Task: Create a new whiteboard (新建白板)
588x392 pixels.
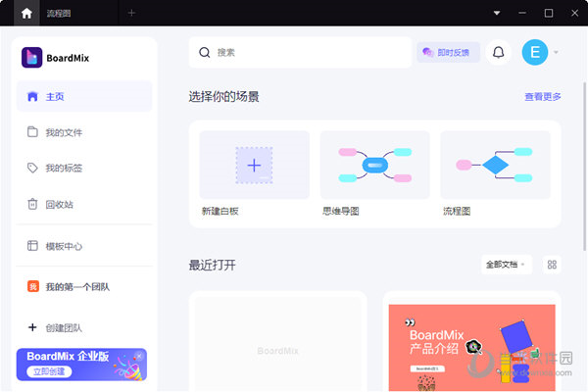Action: pyautogui.click(x=254, y=166)
